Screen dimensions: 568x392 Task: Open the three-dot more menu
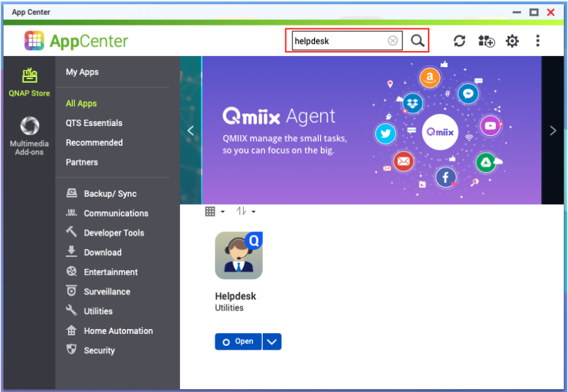pyautogui.click(x=538, y=41)
